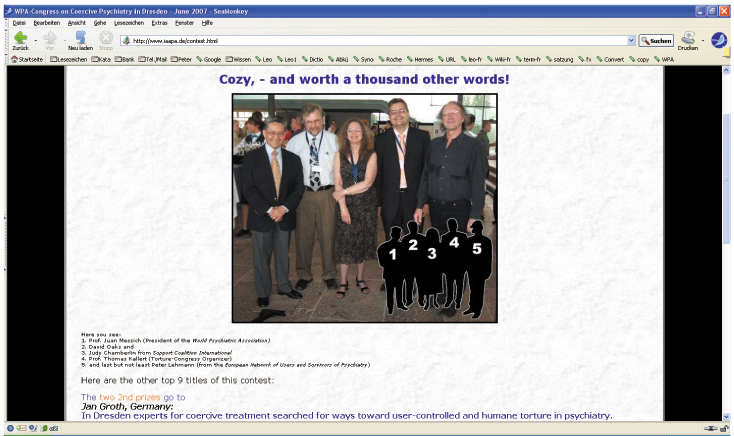Viewport: 734px width, 436px height.
Task: Open the Bearbeiten menu
Action: [46, 22]
